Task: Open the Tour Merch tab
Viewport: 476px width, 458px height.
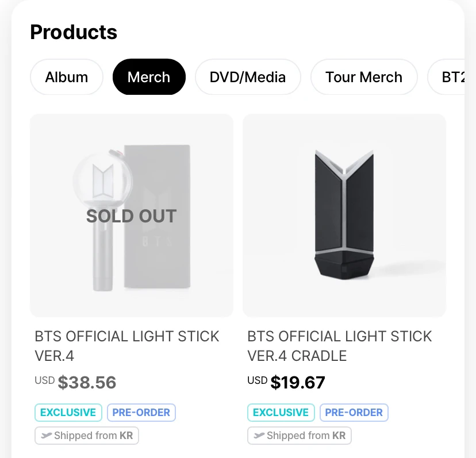Action: click(x=364, y=77)
